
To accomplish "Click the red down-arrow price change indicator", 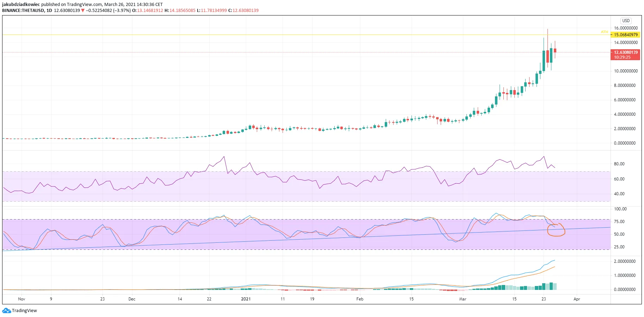I will tap(83, 11).
